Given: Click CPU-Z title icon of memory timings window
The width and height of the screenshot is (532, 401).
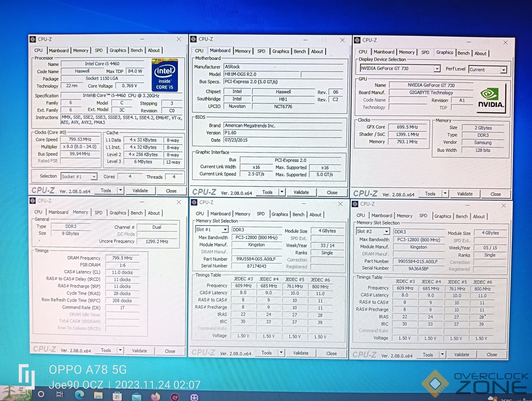Looking at the screenshot, I should pyautogui.click(x=33, y=200).
